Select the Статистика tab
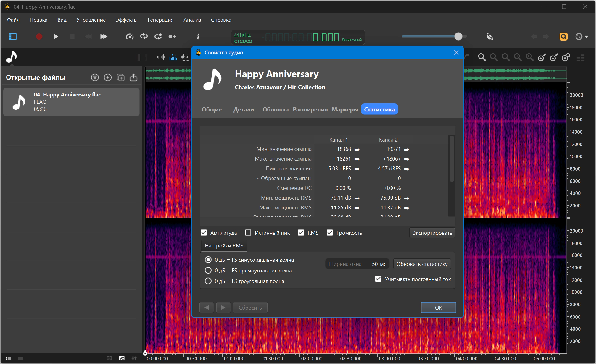Screen dimensions: 596x364 379,109
